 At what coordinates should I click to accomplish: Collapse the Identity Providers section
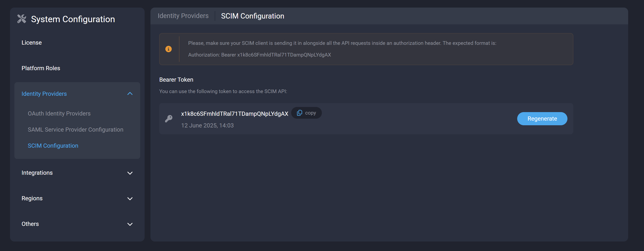130,94
